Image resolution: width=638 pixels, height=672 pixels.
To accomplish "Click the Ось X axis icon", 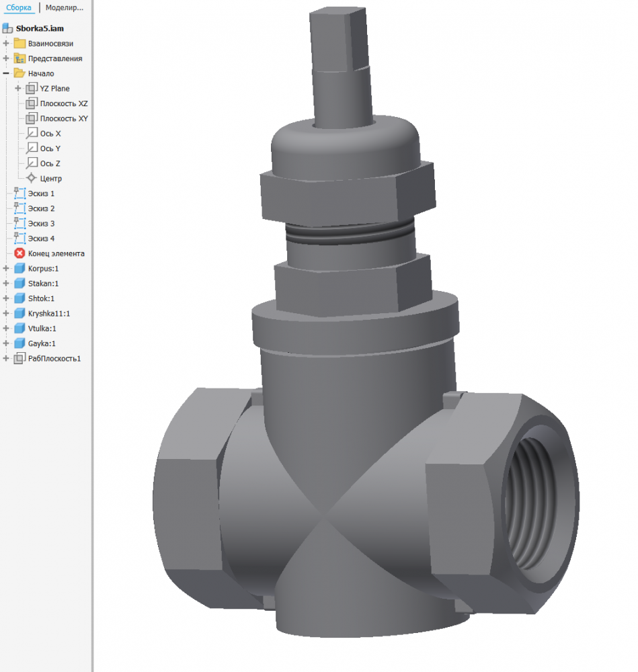I will (32, 133).
